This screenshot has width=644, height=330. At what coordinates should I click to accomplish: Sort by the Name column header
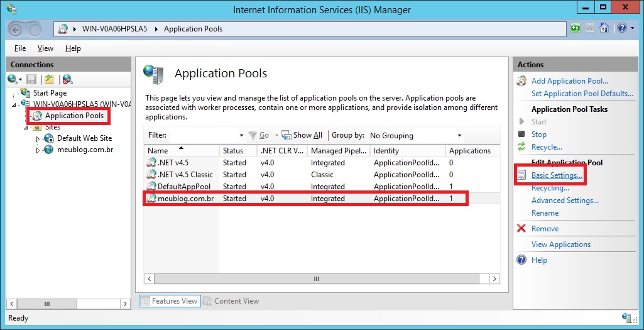coord(182,150)
